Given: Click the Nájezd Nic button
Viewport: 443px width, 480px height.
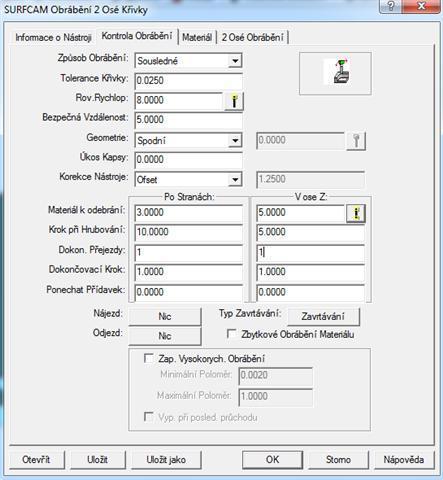Looking at the screenshot, I should 165,316.
